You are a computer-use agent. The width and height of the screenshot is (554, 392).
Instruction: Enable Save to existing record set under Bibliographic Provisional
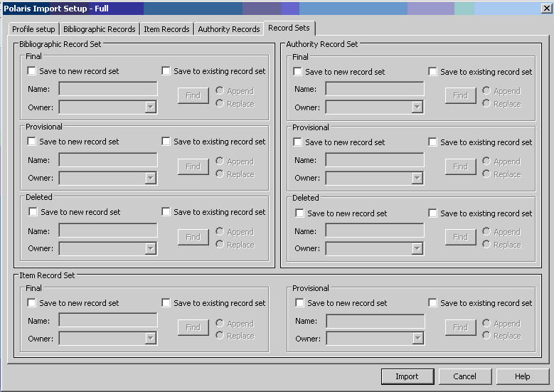click(166, 142)
